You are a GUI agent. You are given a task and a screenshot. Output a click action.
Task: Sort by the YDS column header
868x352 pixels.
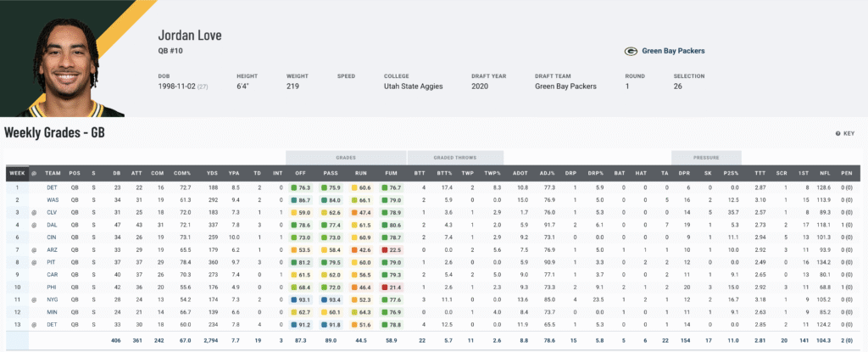pos(211,173)
